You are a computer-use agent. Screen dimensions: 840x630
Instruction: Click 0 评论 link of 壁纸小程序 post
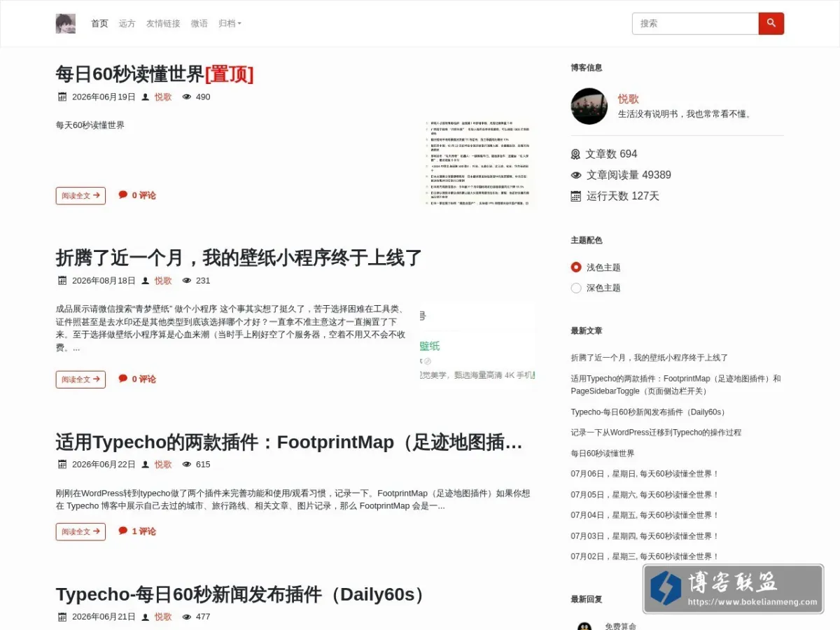point(143,379)
